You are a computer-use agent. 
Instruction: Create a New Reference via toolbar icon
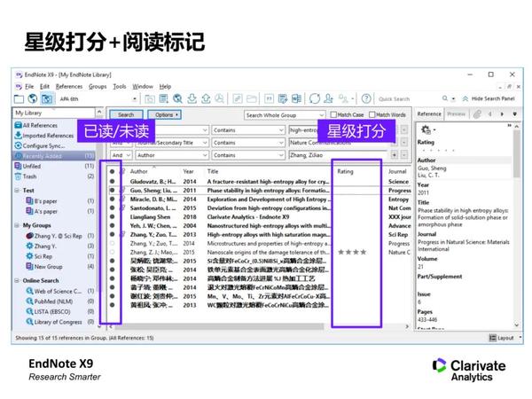click(164, 98)
